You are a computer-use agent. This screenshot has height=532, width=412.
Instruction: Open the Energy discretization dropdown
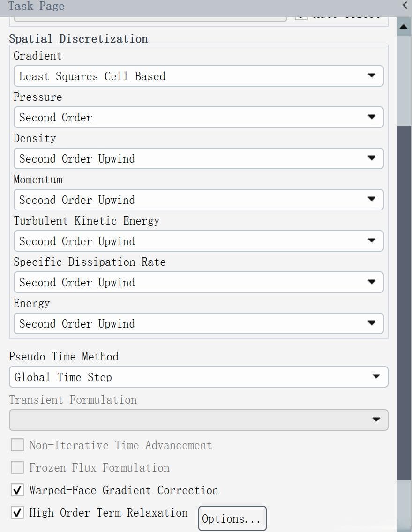(x=199, y=323)
